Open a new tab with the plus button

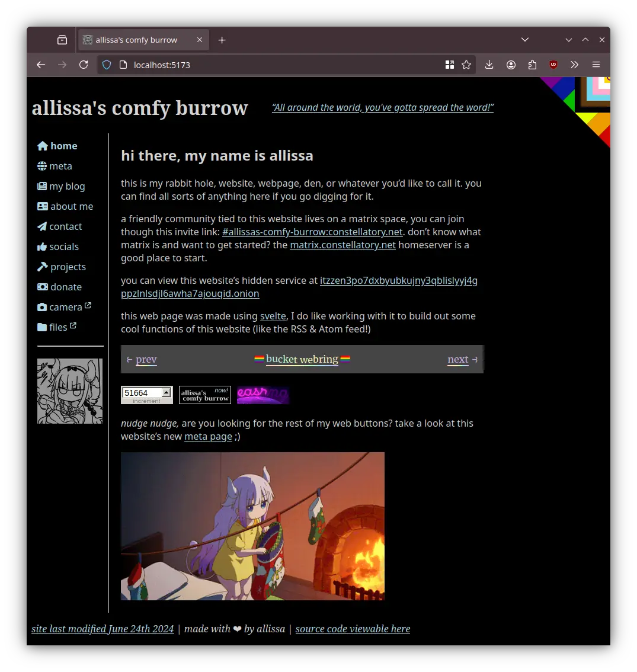[x=222, y=40]
